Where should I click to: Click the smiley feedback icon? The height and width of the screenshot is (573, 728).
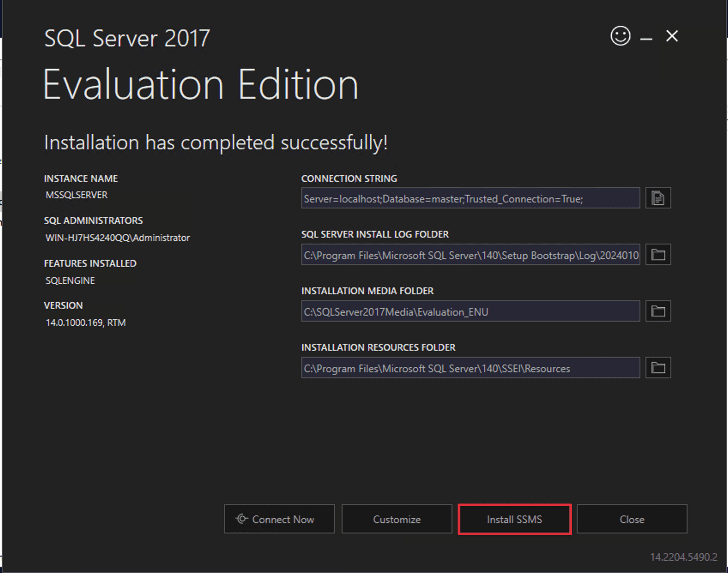coord(620,36)
